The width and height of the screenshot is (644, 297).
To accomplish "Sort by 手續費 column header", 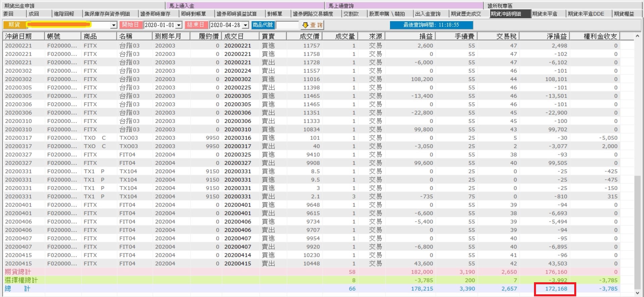I will point(456,36).
